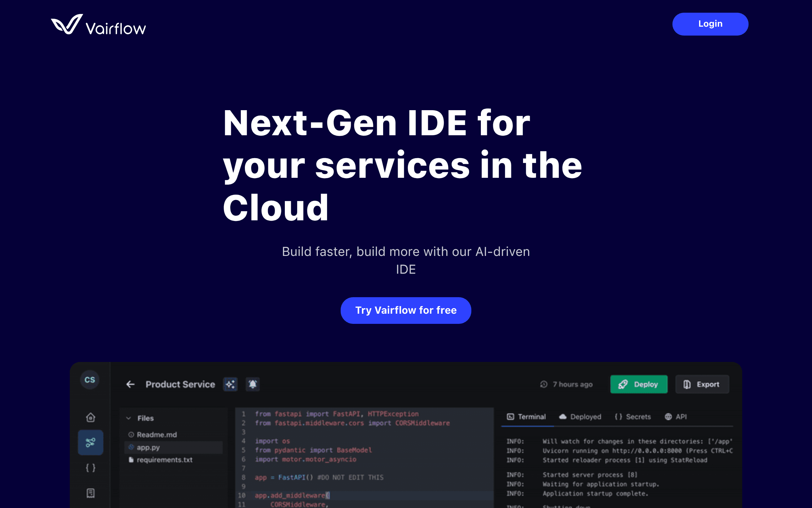Open the Home icon in the sidebar

[x=91, y=417]
